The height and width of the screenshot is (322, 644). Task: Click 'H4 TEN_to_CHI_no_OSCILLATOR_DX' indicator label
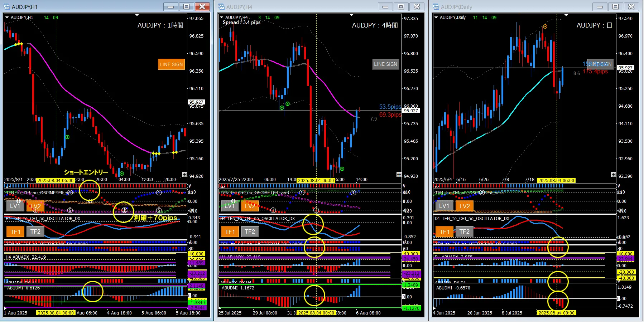pos(258,219)
